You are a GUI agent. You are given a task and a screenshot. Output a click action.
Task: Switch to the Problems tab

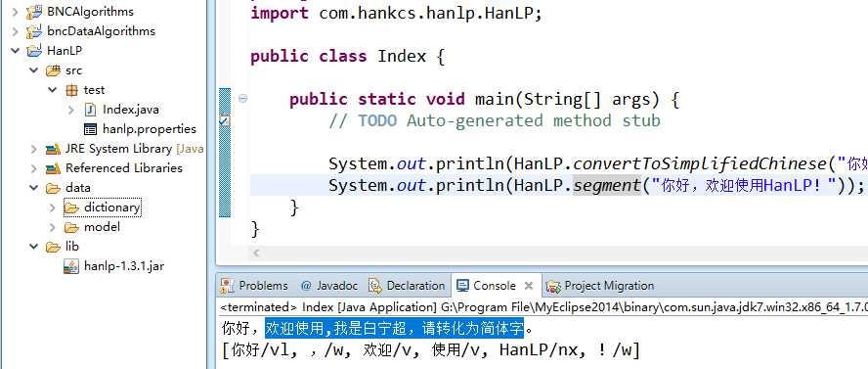coord(254,286)
